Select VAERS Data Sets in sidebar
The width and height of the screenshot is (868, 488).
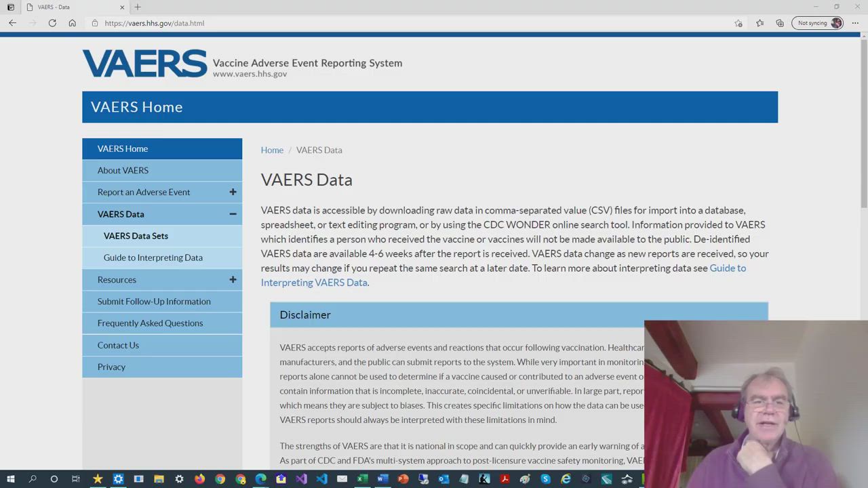tap(136, 236)
